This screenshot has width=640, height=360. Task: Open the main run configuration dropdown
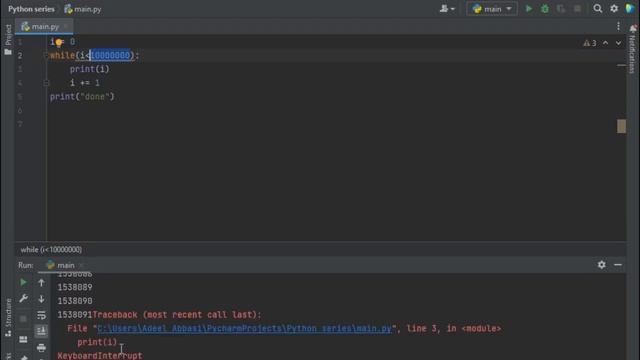[x=492, y=9]
